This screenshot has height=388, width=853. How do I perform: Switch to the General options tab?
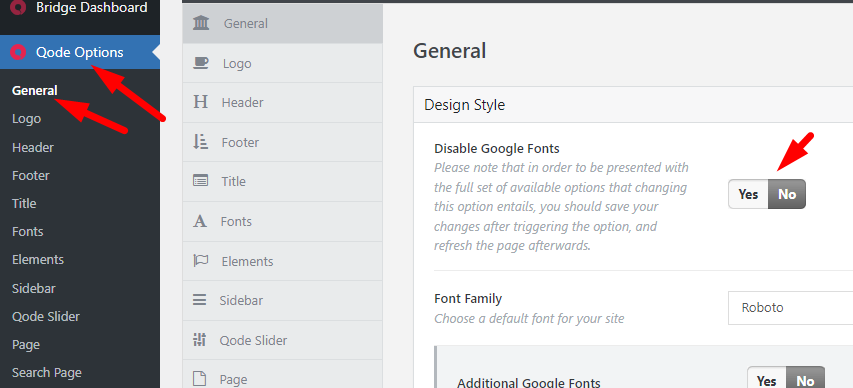click(282, 23)
